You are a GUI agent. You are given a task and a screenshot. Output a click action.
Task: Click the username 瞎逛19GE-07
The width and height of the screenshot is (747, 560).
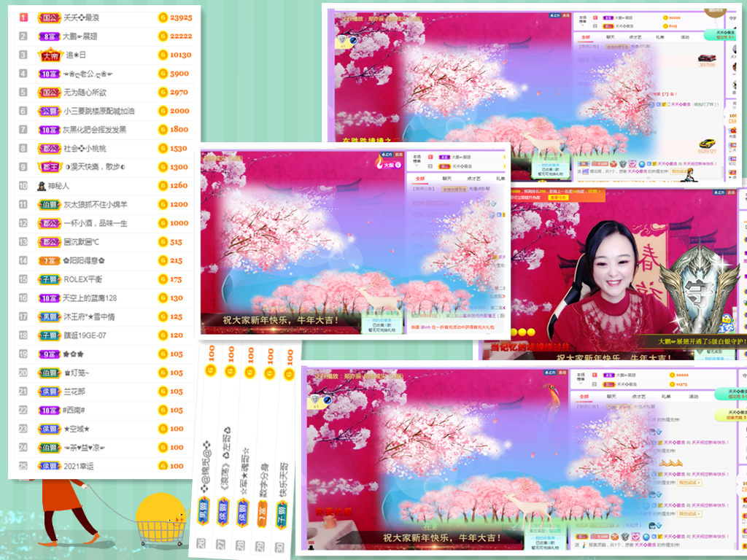[85, 335]
